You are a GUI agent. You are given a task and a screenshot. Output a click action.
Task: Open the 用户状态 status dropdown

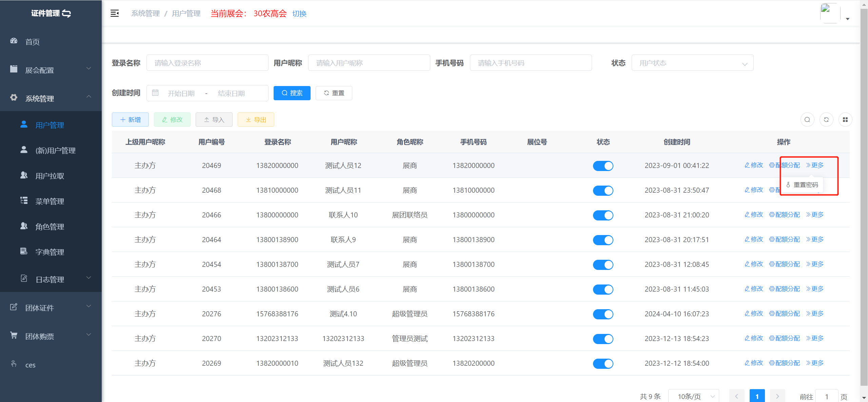[692, 63]
